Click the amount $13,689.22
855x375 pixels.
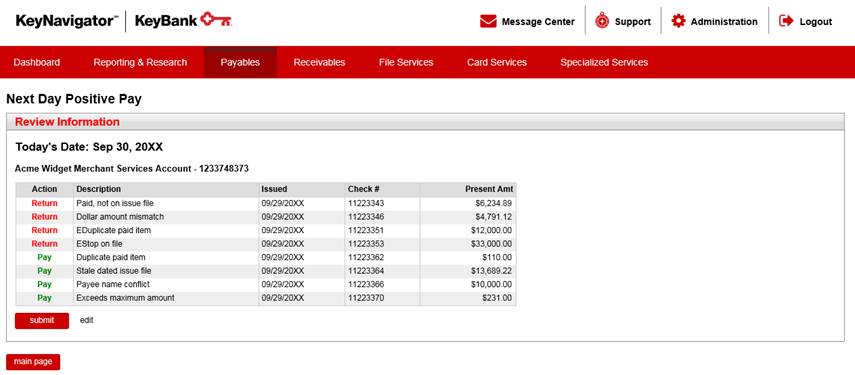[x=491, y=271]
